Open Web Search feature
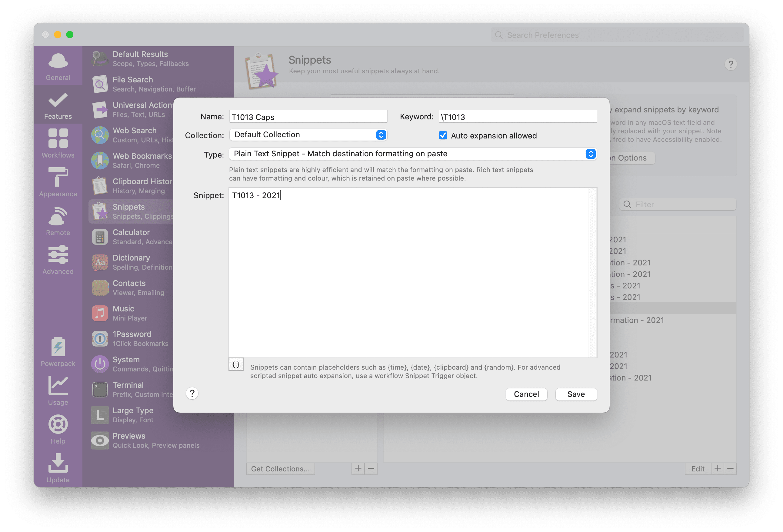The width and height of the screenshot is (783, 532). [132, 135]
